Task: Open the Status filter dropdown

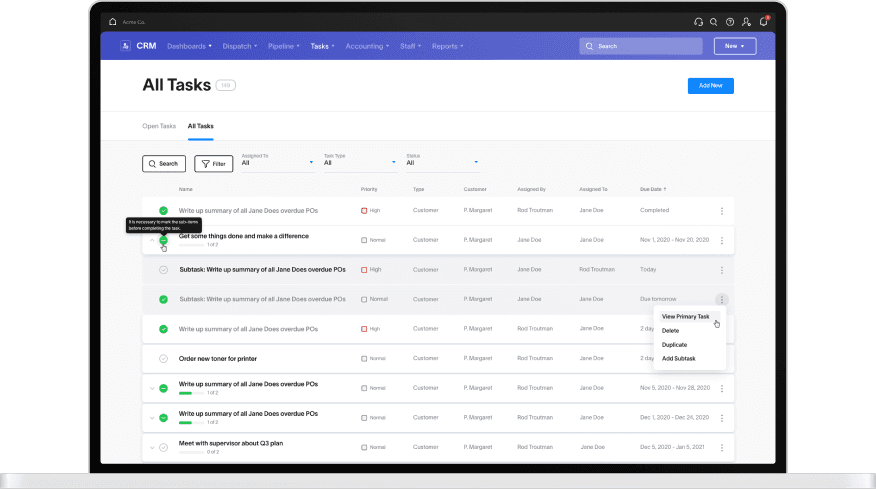Action: (x=442, y=161)
